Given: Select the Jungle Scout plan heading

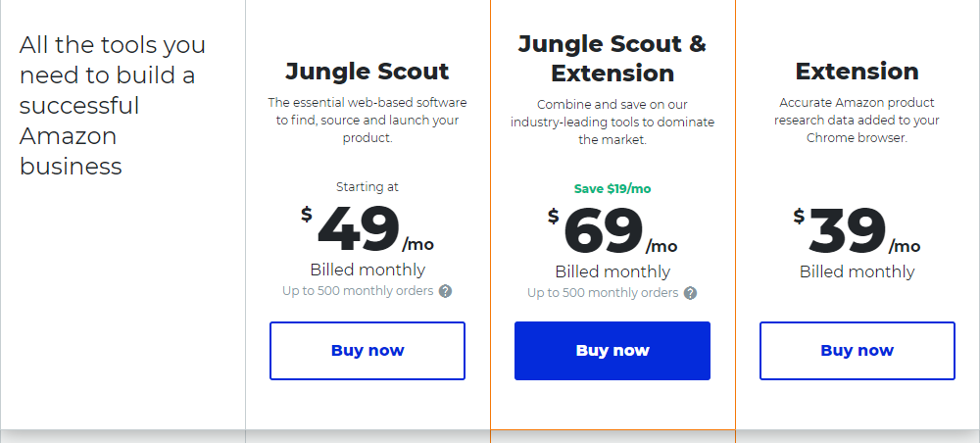Looking at the screenshot, I should pos(367,72).
